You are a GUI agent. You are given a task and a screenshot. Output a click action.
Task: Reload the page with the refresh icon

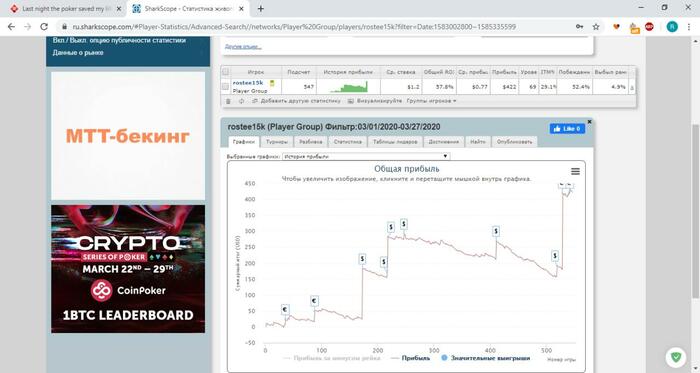coord(44,27)
